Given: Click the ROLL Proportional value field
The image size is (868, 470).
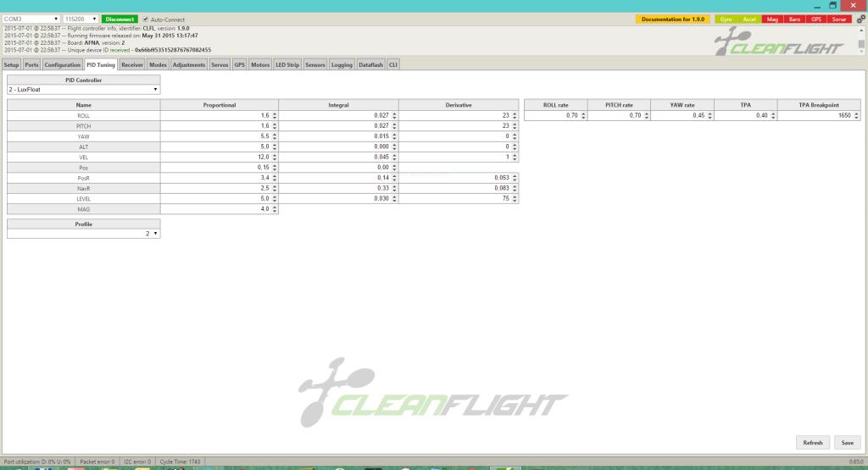Looking at the screenshot, I should (x=215, y=115).
